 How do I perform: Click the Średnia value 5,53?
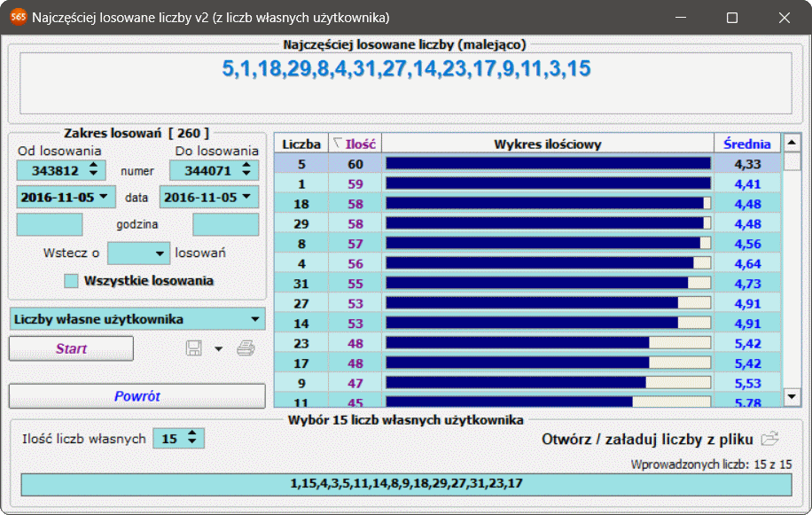[x=747, y=383]
